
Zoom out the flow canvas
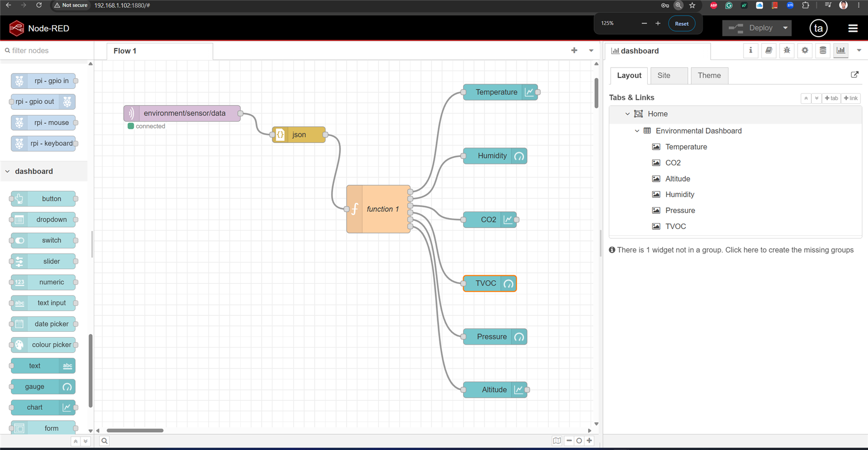pos(569,441)
